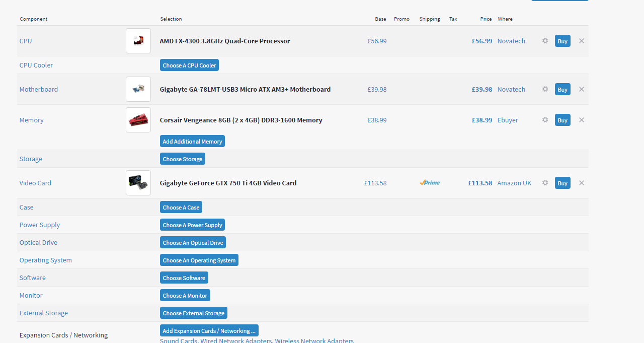Click the bold Memory total price £38.99
This screenshot has height=343, width=644.
pyautogui.click(x=482, y=120)
